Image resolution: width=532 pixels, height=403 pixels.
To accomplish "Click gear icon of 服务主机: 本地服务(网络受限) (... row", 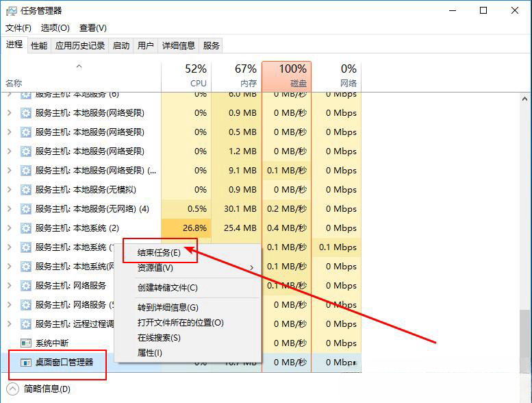I will (26, 171).
